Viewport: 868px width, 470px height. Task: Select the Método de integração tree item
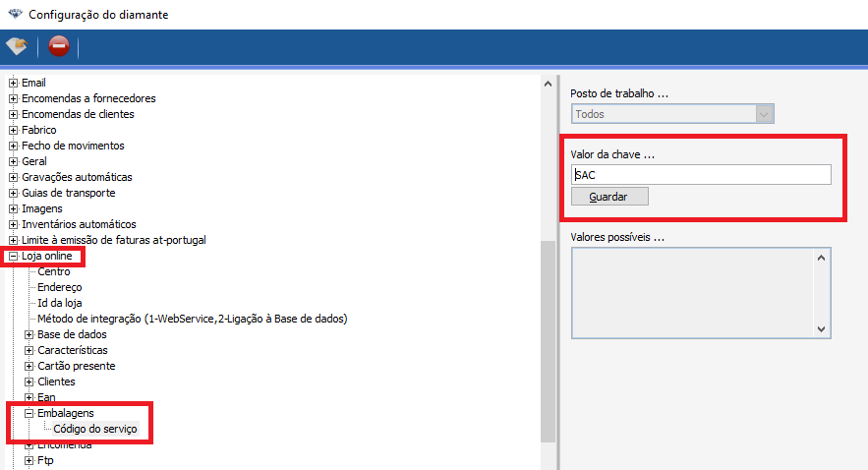click(192, 319)
